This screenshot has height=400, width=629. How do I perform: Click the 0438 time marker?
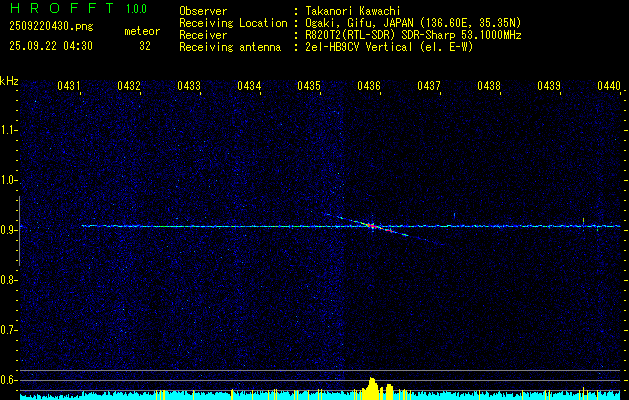pos(489,86)
